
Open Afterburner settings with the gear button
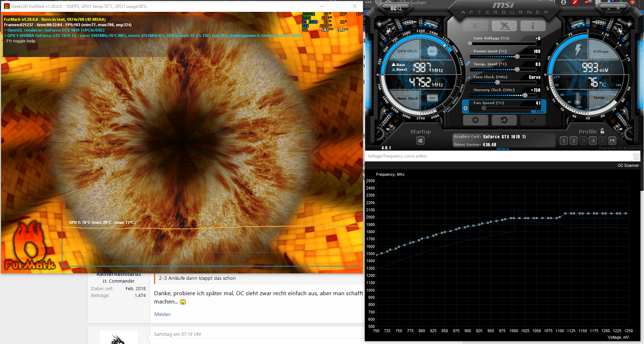(475, 120)
